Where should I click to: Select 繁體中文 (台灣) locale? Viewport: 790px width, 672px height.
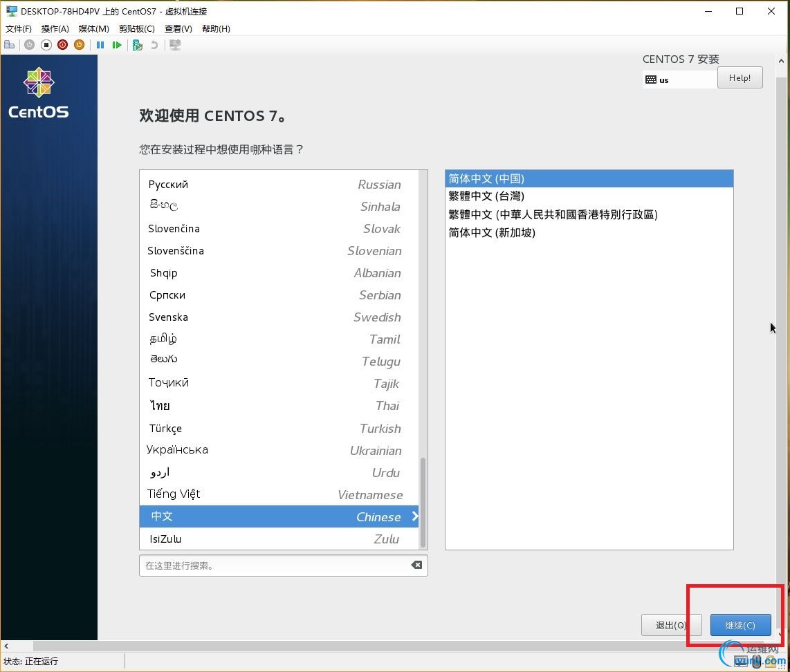(589, 196)
